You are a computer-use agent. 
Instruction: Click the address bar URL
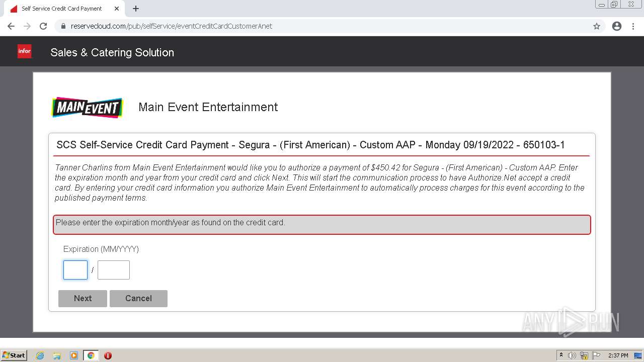click(171, 26)
